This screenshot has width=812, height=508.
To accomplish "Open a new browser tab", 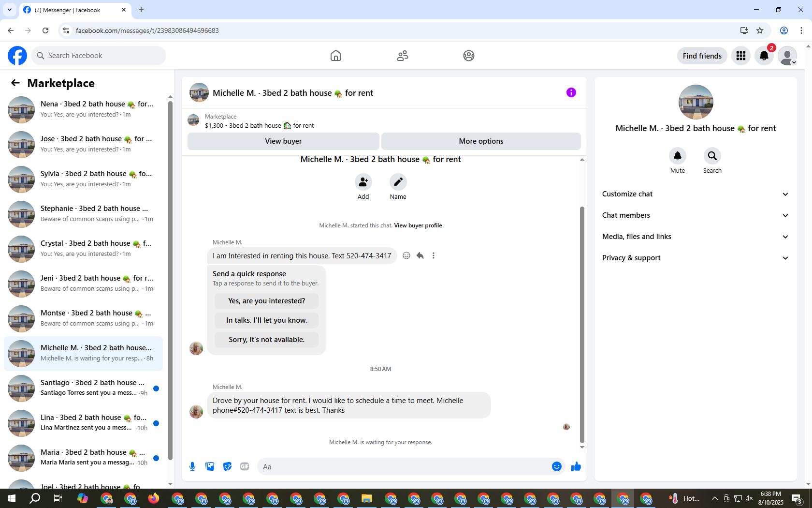I will point(141,10).
